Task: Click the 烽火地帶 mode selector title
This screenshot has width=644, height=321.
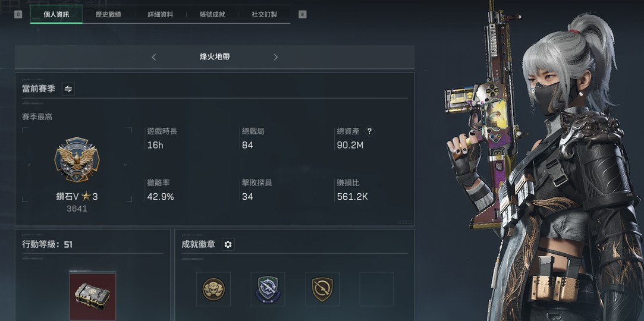Action: click(215, 56)
